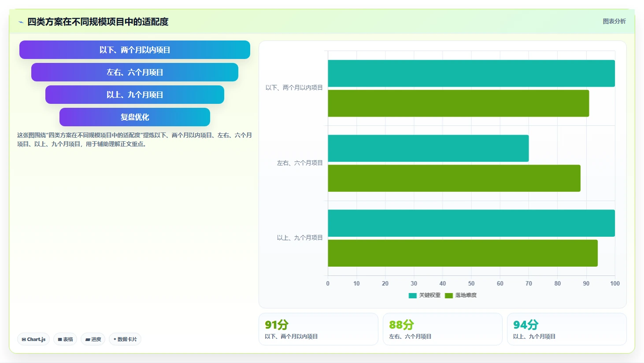Click the small icon beside the title

(x=21, y=22)
